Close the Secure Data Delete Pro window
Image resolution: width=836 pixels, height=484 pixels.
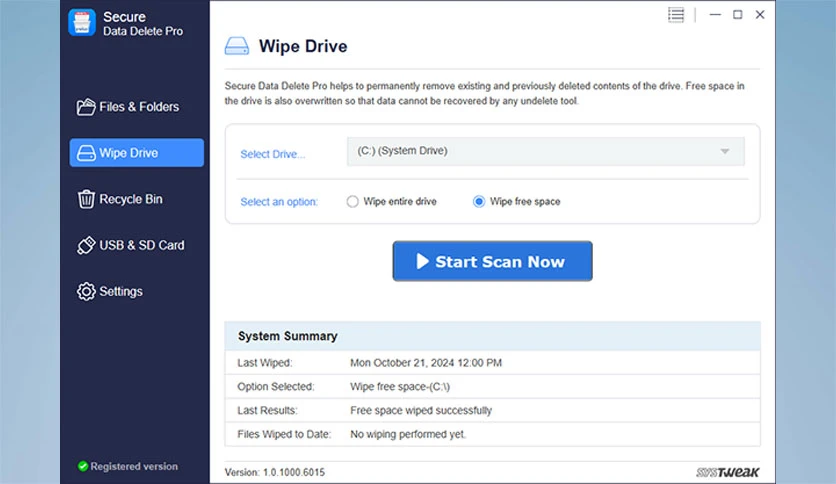click(760, 15)
